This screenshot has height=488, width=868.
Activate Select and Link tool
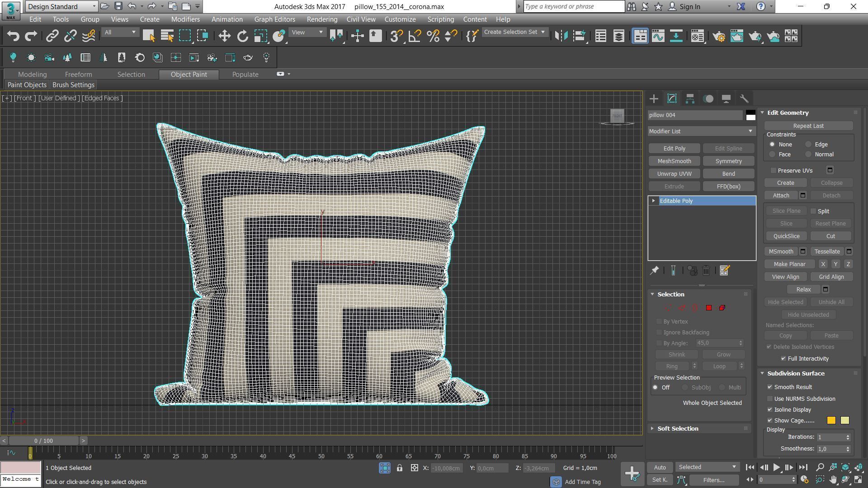pyautogui.click(x=52, y=36)
